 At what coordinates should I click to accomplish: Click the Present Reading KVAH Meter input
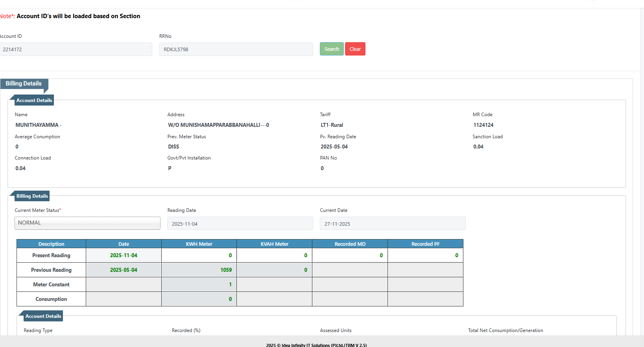click(274, 255)
